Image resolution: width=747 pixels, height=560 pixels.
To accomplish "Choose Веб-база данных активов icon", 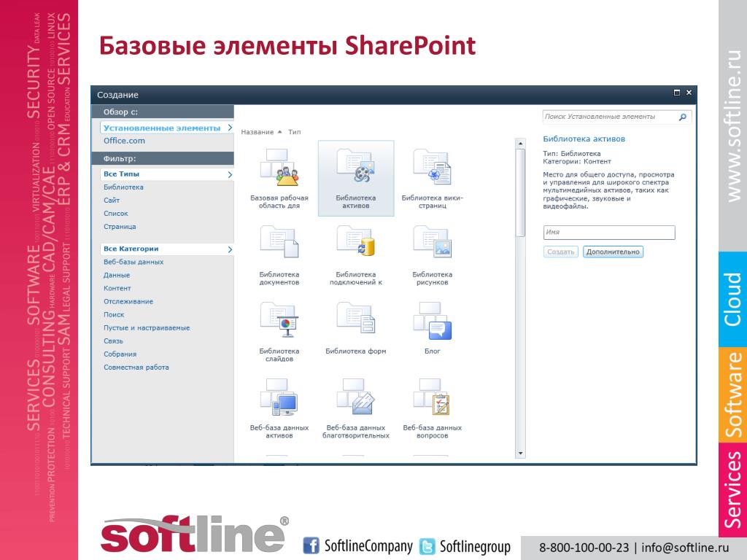I will click(279, 397).
